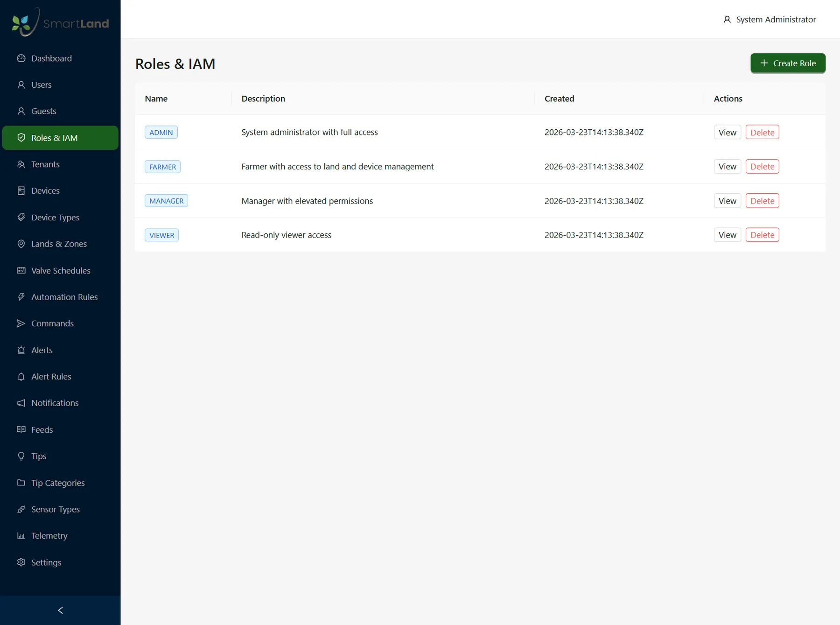The image size is (840, 625).
Task: Collapse the sidebar with the chevron
Action: click(60, 611)
